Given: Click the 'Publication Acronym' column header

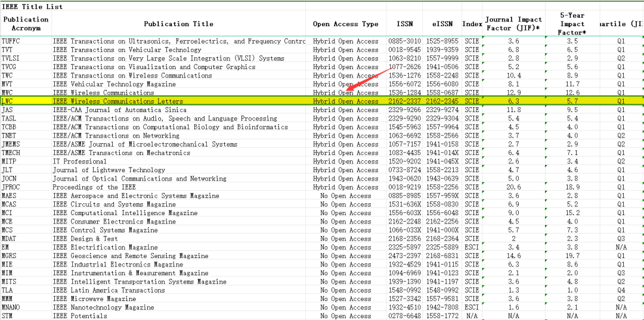Looking at the screenshot, I should [x=26, y=23].
